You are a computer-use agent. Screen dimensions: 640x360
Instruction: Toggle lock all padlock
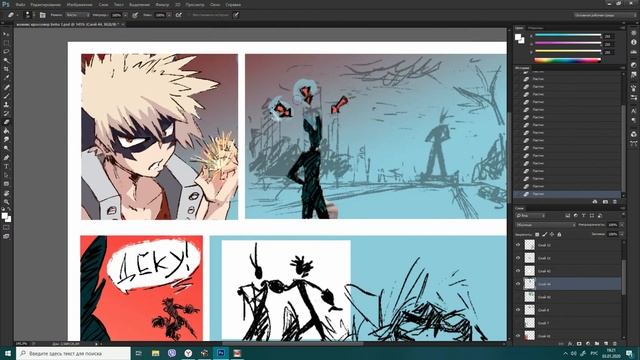point(559,234)
